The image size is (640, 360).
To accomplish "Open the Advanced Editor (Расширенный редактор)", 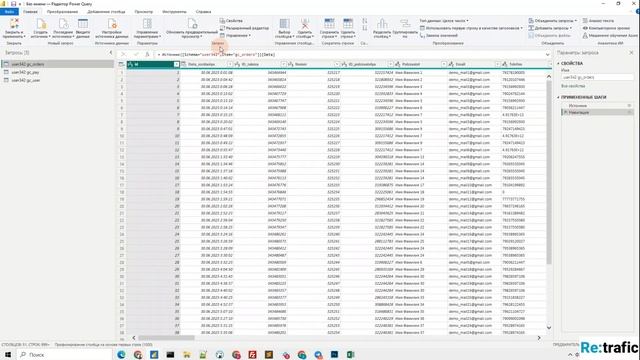I will [244, 28].
